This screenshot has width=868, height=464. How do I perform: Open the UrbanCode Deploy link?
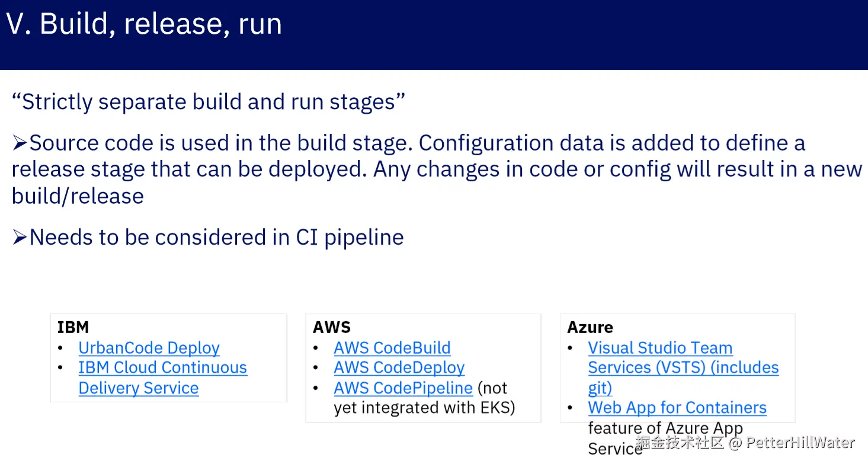(x=149, y=348)
